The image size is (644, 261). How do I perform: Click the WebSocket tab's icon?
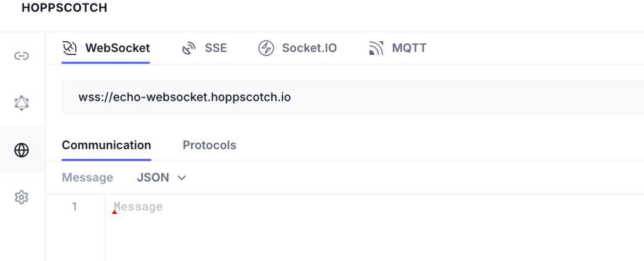[70, 48]
